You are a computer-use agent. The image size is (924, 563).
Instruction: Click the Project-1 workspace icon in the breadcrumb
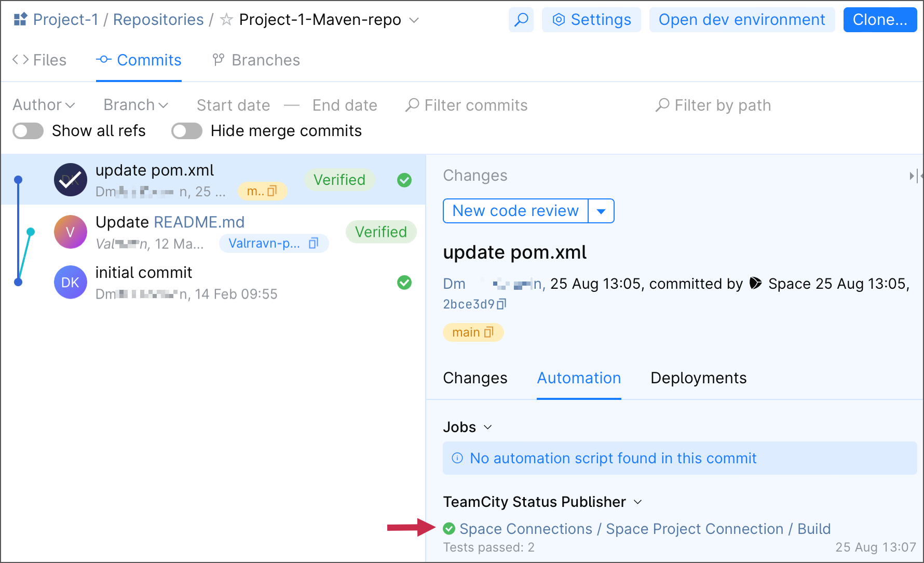[19, 19]
